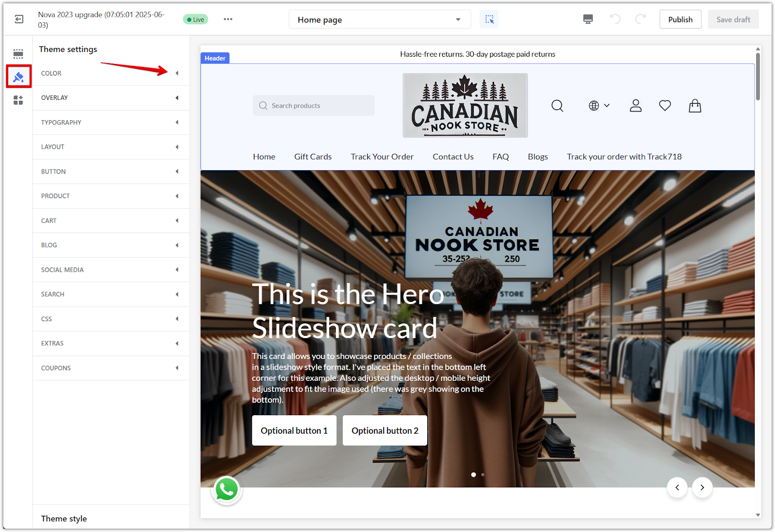Viewport: 775px width, 532px height.
Task: Click the account profile icon
Action: (x=635, y=106)
